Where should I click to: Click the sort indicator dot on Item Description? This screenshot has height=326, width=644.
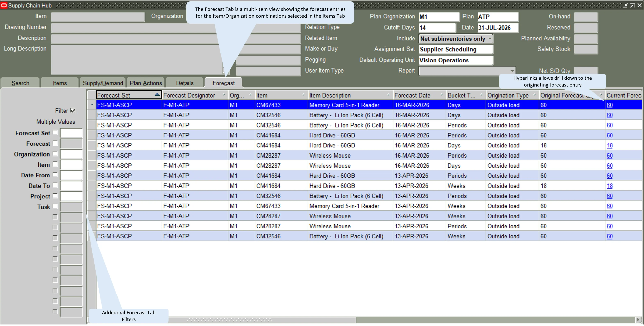coord(388,95)
